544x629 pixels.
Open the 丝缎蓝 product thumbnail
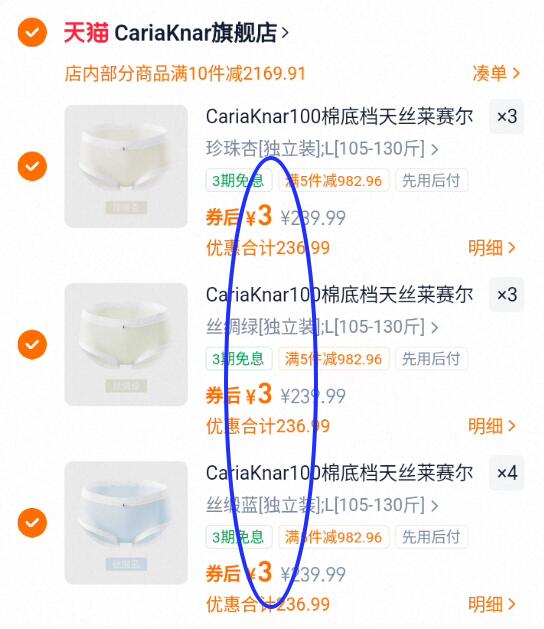[x=126, y=522]
